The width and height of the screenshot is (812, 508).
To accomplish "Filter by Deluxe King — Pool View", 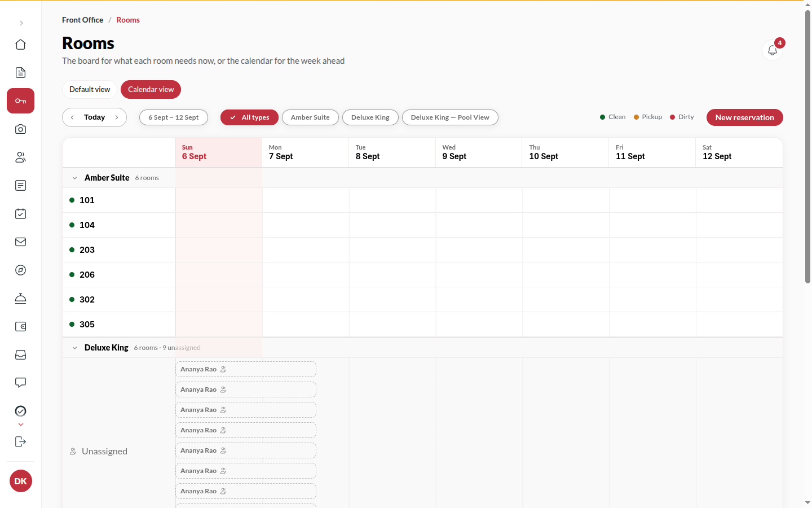I will (450, 117).
